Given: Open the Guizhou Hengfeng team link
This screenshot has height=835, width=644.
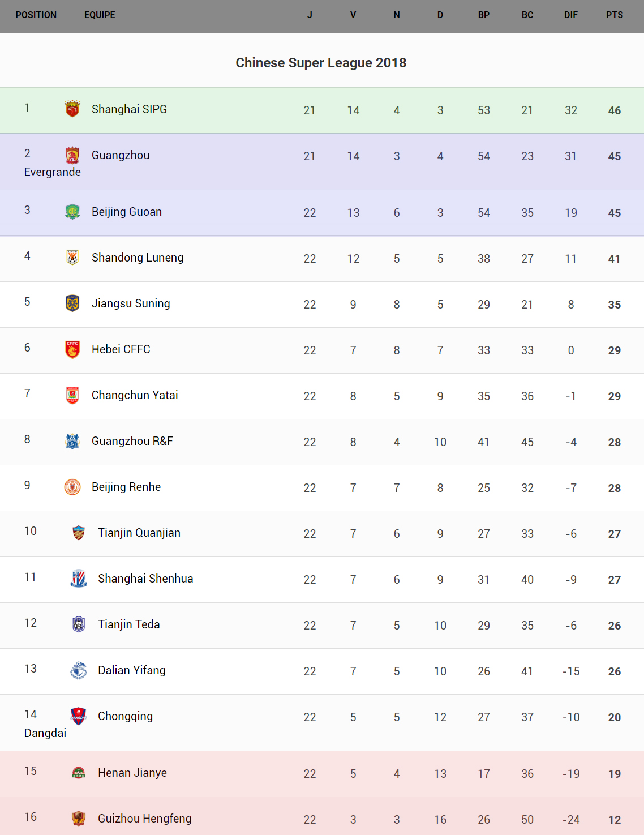Looking at the screenshot, I should click(x=145, y=819).
